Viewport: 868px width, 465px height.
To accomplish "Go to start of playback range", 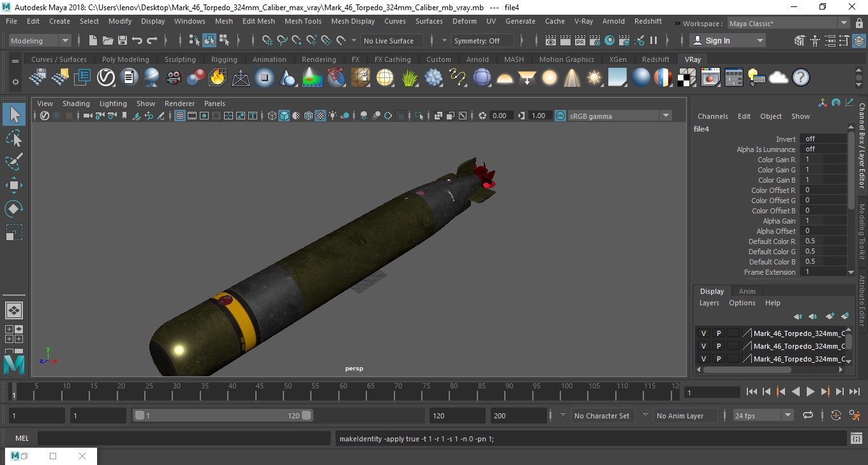I will tap(751, 392).
